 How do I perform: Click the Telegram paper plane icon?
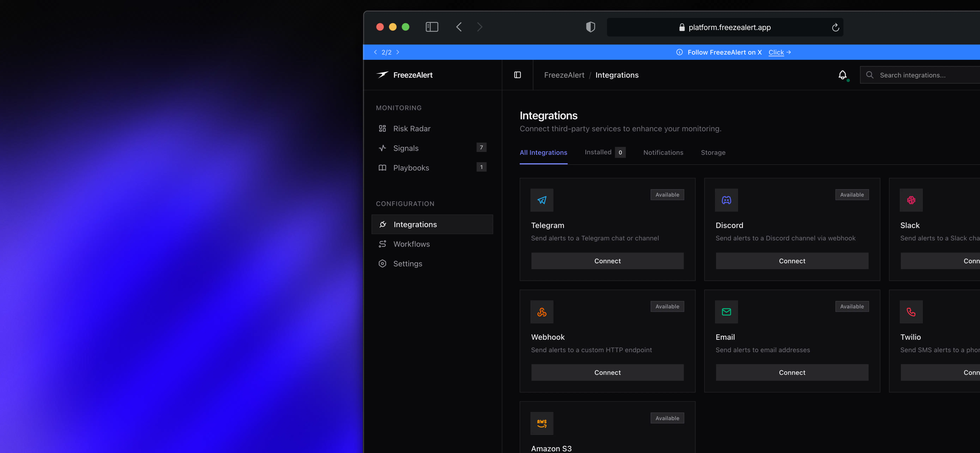(x=542, y=200)
